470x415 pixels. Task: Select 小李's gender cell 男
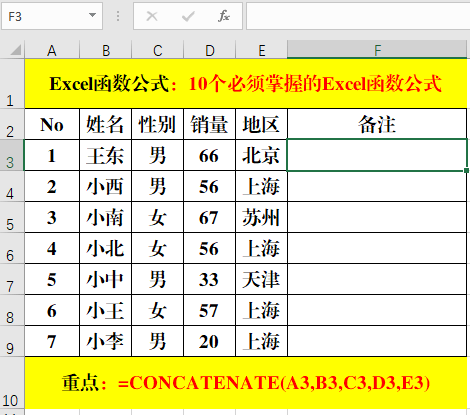[x=158, y=341]
